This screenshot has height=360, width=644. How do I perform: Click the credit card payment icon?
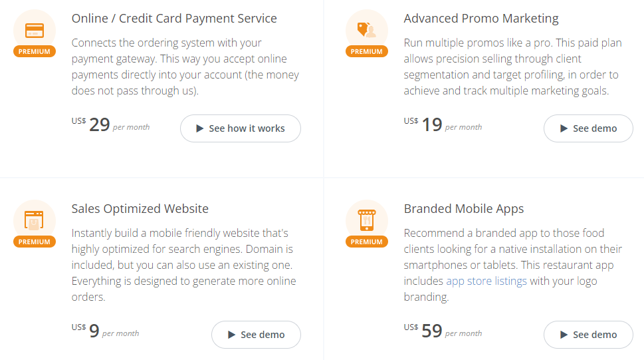click(35, 31)
